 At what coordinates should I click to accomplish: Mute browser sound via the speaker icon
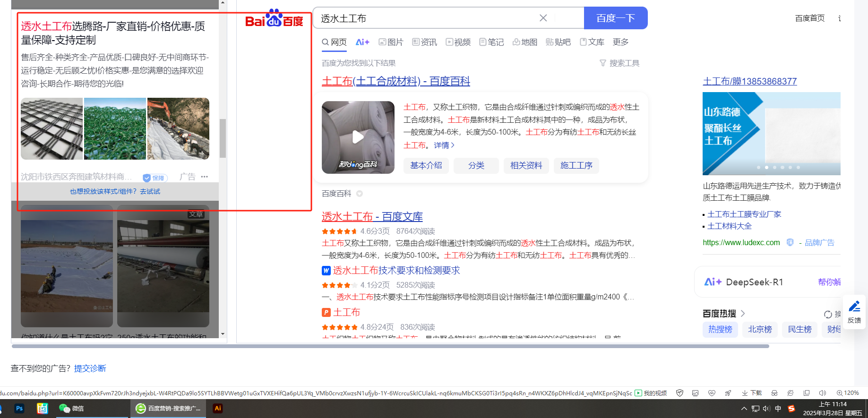point(822,393)
